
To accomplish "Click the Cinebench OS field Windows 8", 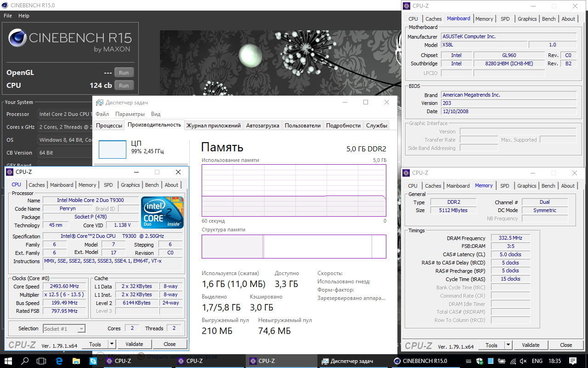I will (65, 140).
